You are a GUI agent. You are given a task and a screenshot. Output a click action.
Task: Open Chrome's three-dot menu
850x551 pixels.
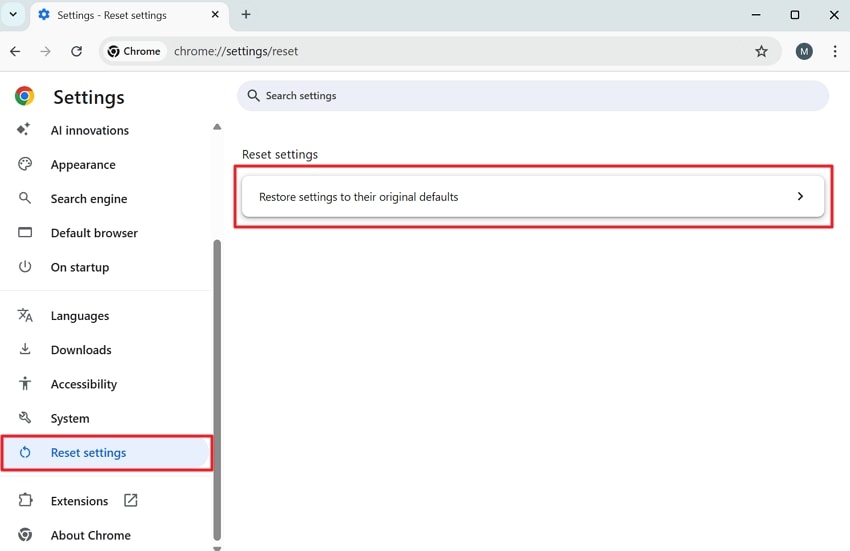(x=835, y=51)
